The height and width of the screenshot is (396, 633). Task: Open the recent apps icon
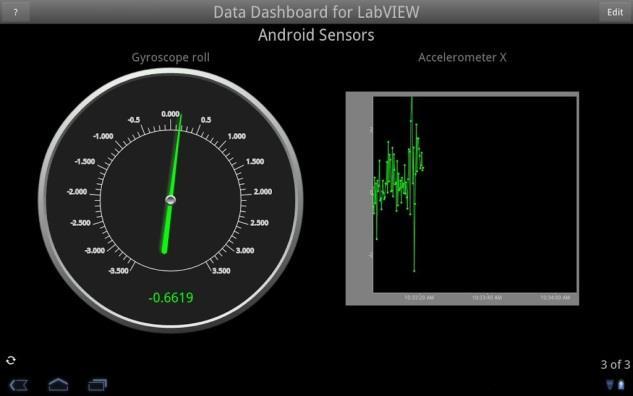click(x=97, y=385)
